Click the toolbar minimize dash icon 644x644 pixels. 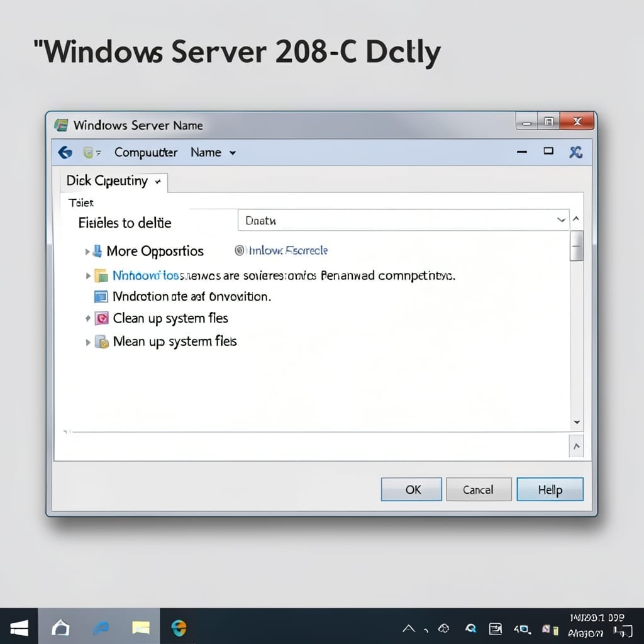pyautogui.click(x=522, y=152)
